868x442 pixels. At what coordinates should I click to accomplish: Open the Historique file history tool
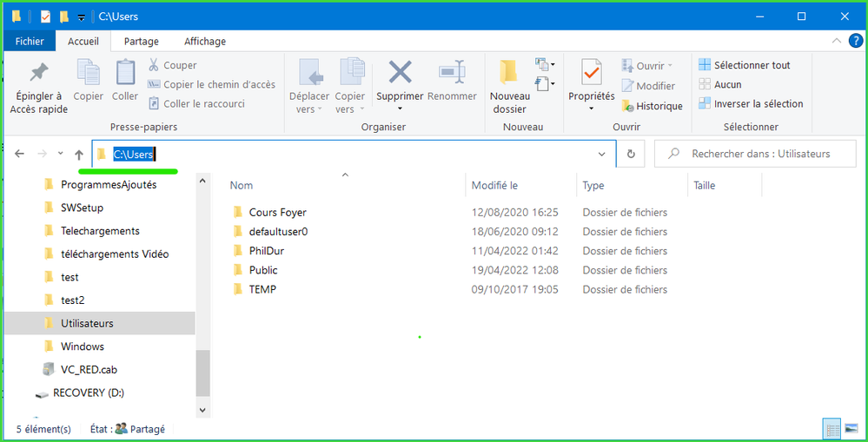[x=652, y=106]
